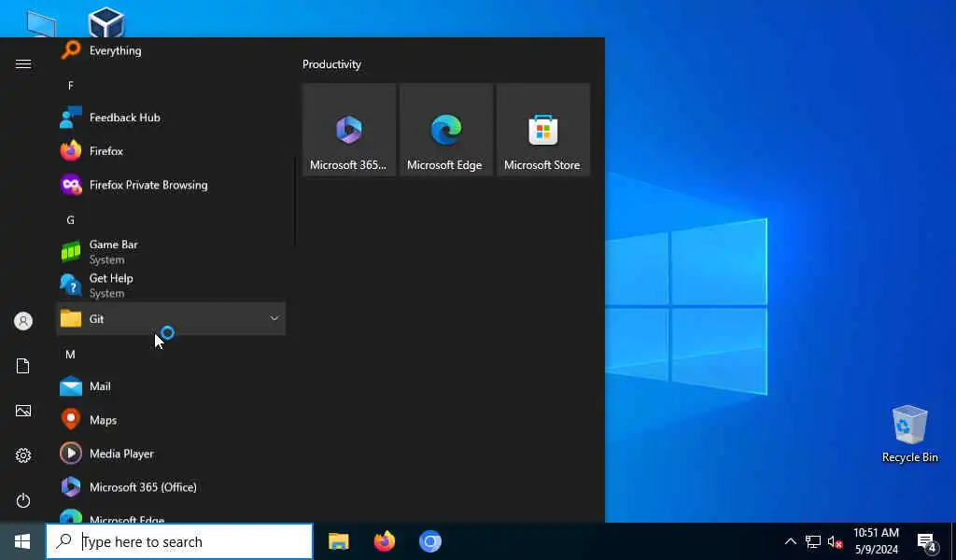
Task: Jump to letter F index header
Action: (x=71, y=85)
